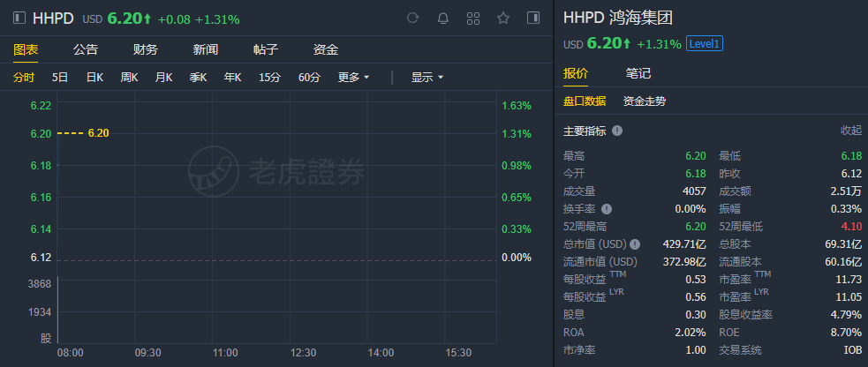Screen dimensions: 868x367
Task: Open the 公告 tab
Action: point(86,49)
